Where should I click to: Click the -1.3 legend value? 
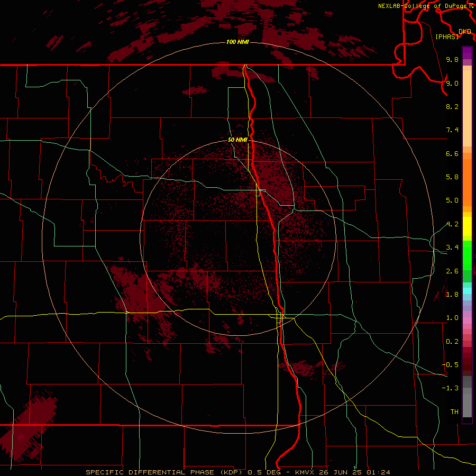(450, 388)
